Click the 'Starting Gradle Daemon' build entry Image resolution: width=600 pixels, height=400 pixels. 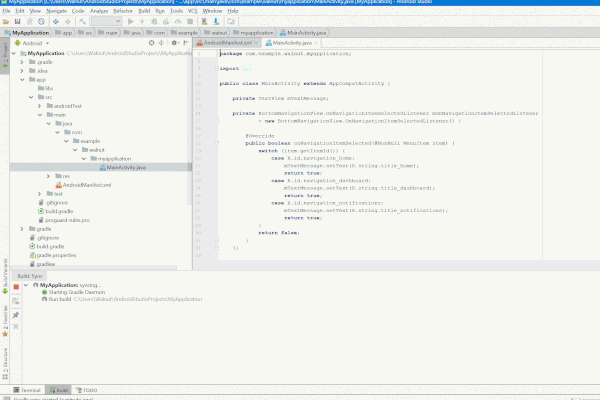click(x=73, y=292)
